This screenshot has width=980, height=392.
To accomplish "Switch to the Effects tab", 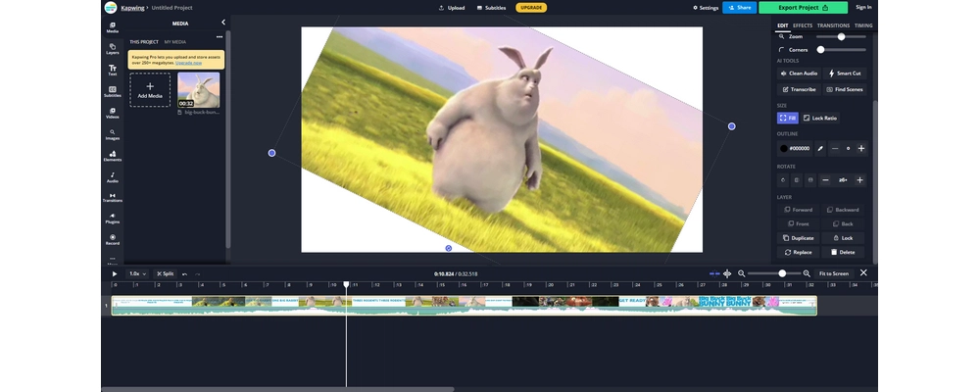I will (x=803, y=24).
